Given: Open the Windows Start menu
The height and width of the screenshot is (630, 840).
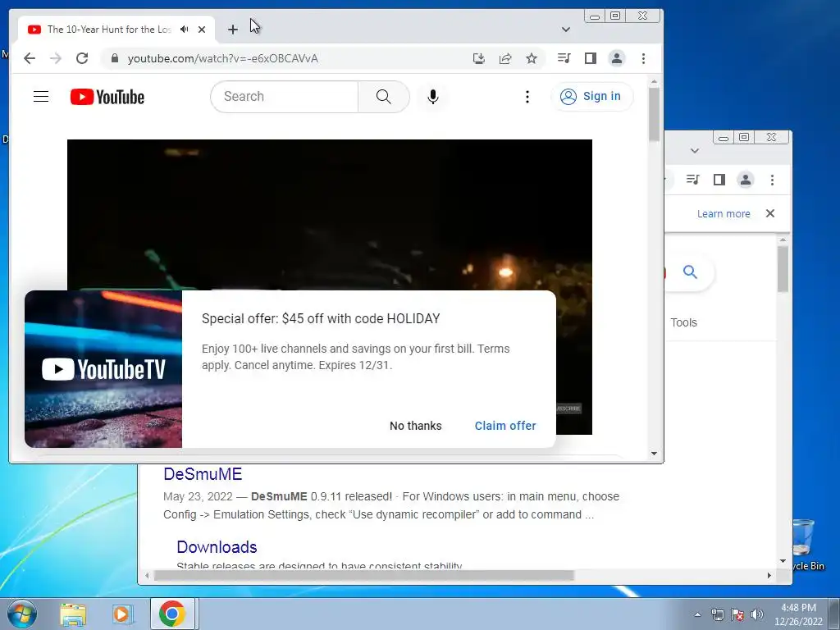Looking at the screenshot, I should 22,614.
